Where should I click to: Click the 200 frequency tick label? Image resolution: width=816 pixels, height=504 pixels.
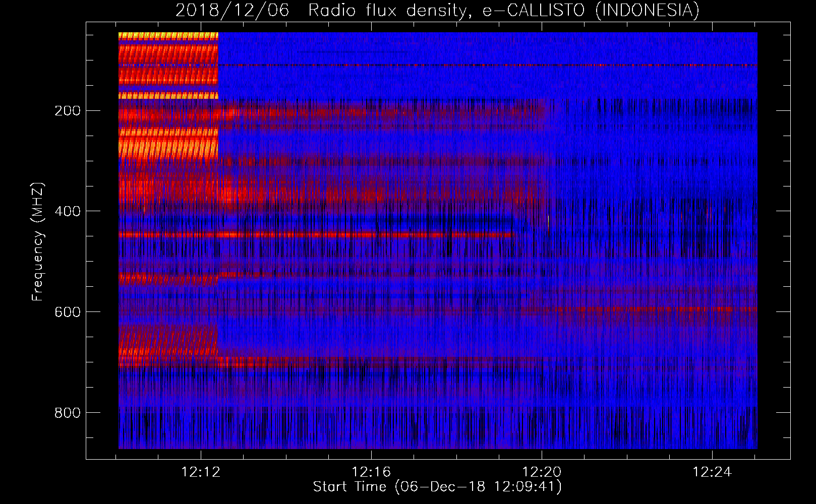point(68,110)
